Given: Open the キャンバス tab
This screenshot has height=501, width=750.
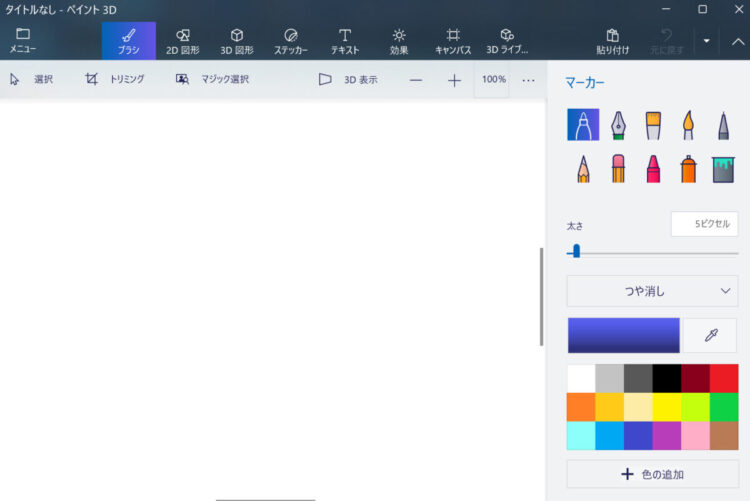Looking at the screenshot, I should [x=453, y=41].
